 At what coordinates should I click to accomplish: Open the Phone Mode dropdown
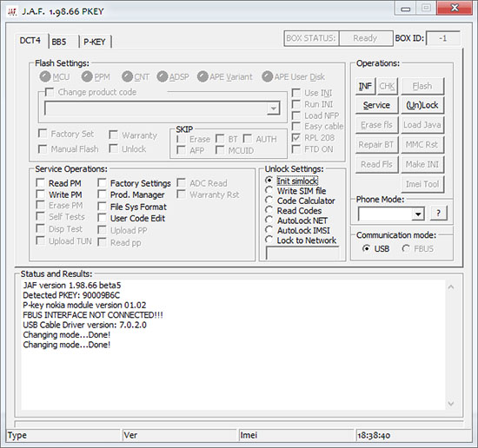418,214
